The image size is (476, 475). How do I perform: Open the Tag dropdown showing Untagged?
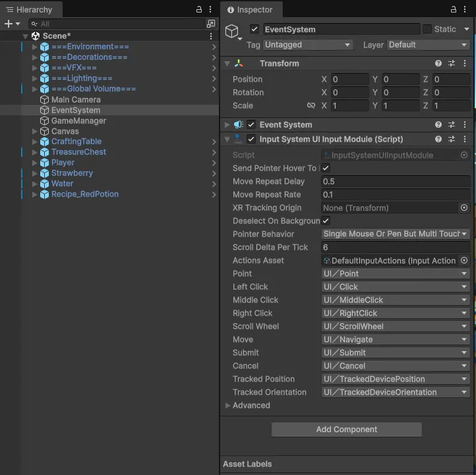[x=308, y=45]
